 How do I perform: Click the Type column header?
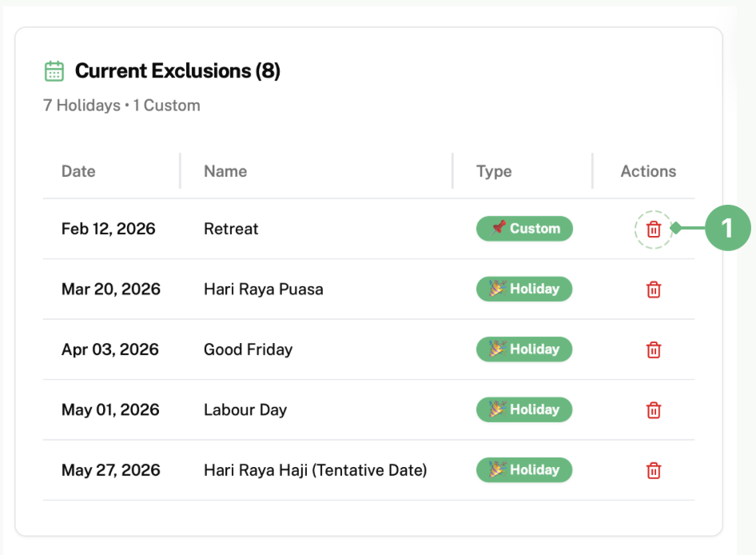point(494,171)
